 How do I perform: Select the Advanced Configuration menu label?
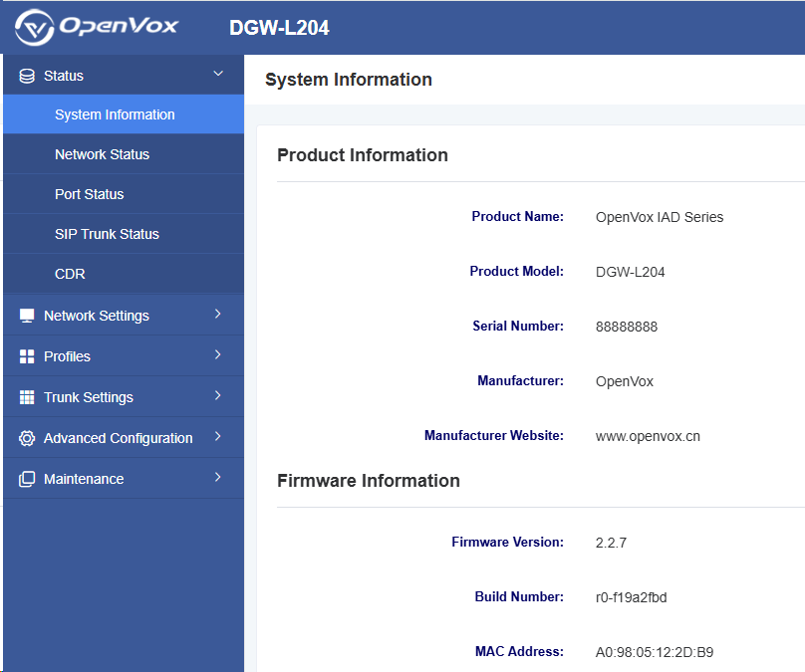119,439
